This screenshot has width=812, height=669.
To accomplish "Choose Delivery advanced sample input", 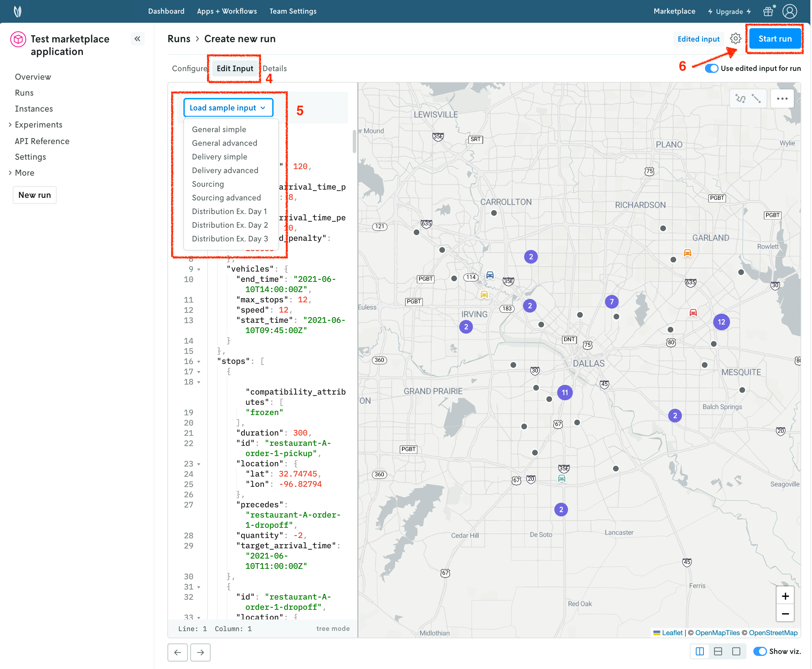I will pyautogui.click(x=225, y=170).
